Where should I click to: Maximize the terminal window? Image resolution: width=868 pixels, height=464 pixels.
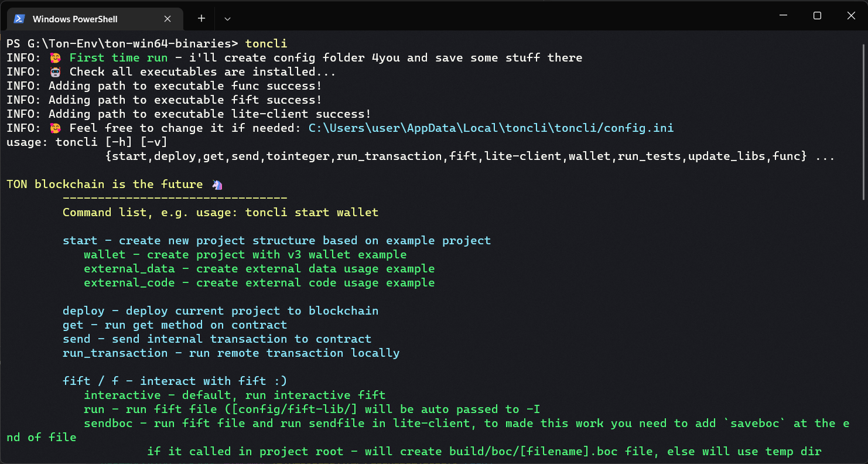pos(817,16)
